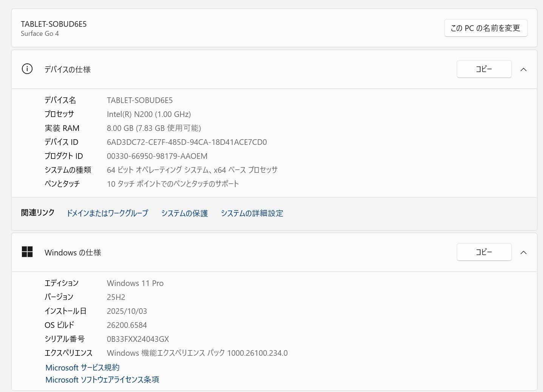
Task: Open the Microsoft ソフトウェアライセンス条項 link
Action: click(102, 380)
